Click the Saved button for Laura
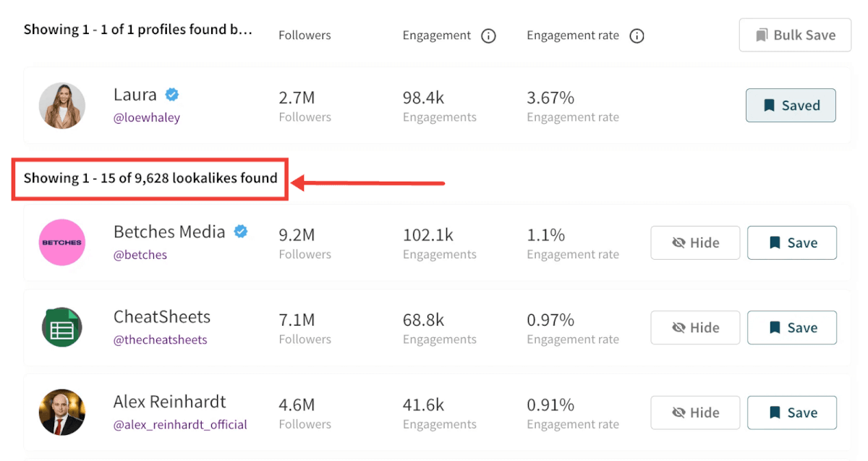This screenshot has height=461, width=868. 791,106
